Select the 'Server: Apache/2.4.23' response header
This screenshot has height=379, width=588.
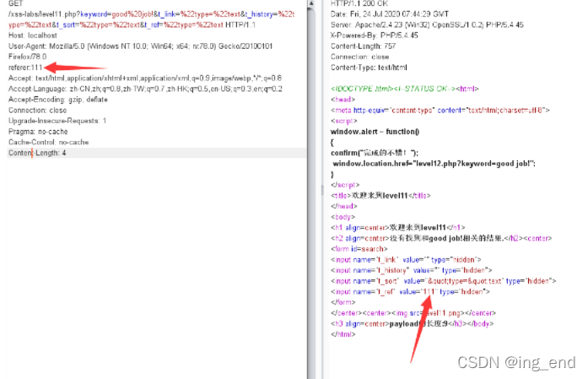click(x=427, y=24)
